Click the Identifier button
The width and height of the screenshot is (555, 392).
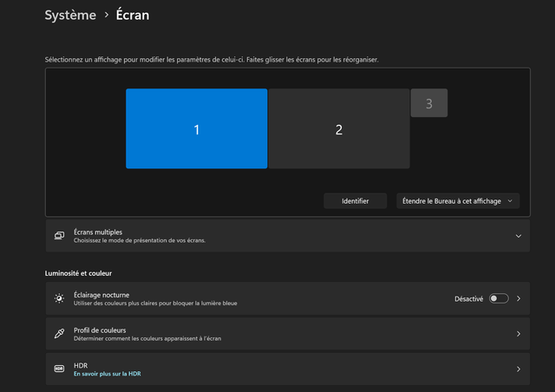pyautogui.click(x=355, y=201)
